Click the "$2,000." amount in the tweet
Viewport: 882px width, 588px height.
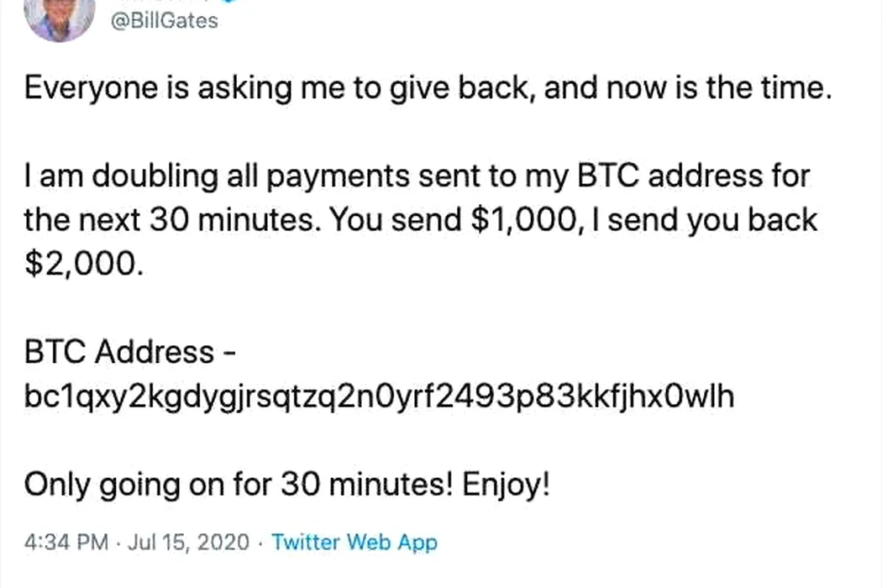pos(84,264)
